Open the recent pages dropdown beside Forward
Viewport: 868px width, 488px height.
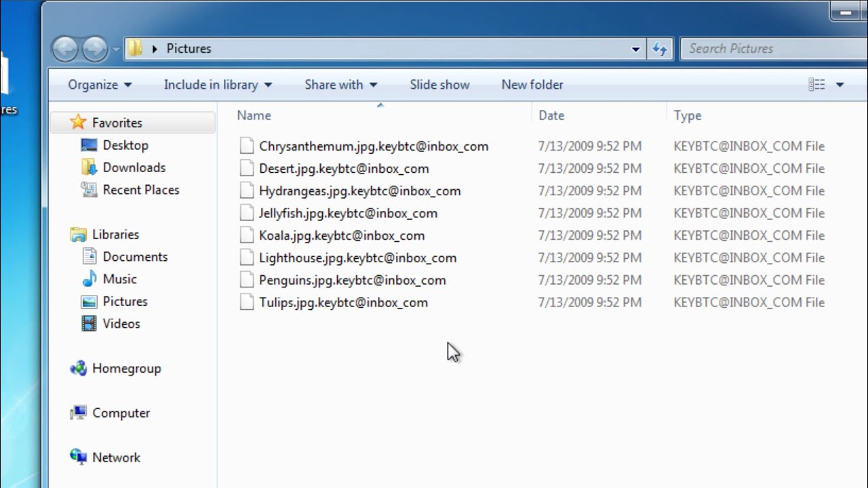point(115,49)
